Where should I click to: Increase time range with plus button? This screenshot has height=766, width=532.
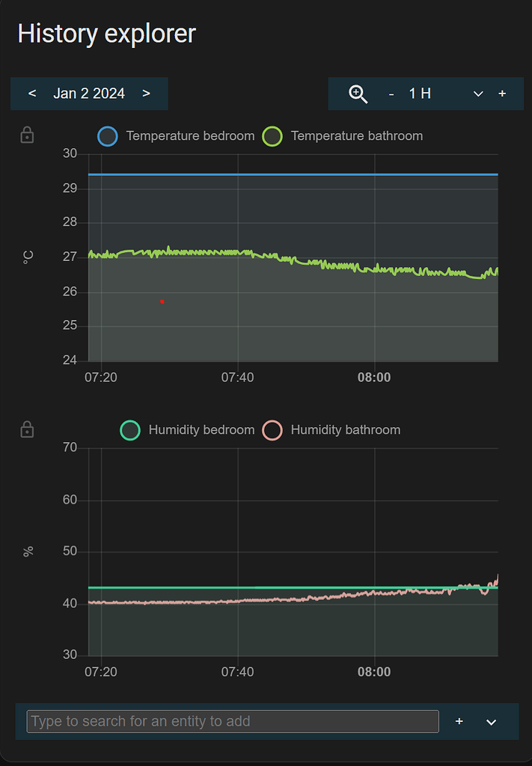tap(502, 94)
